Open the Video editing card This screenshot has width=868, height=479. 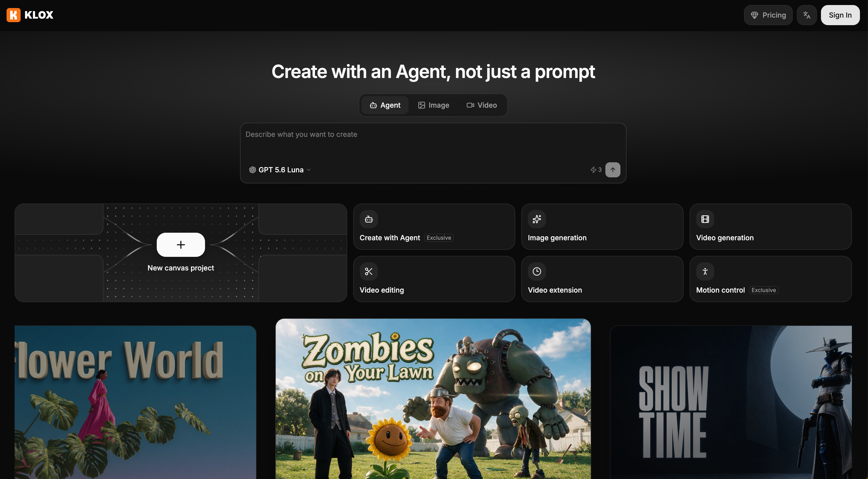pos(434,279)
